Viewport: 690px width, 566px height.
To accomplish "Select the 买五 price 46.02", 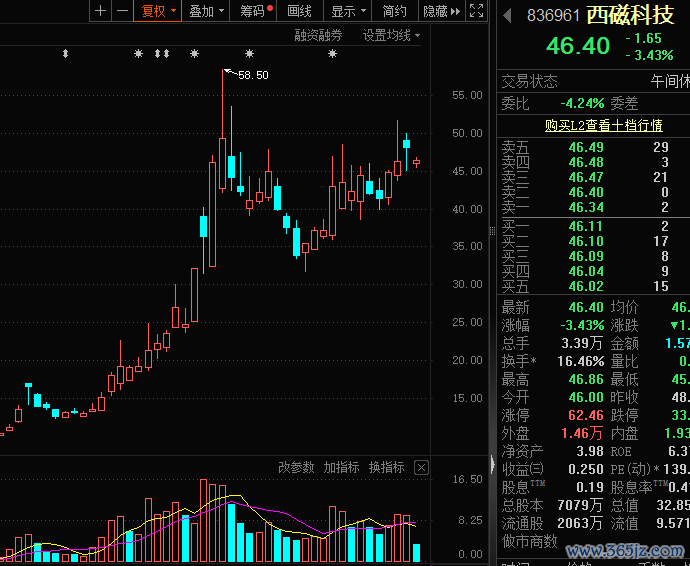I will click(586, 287).
